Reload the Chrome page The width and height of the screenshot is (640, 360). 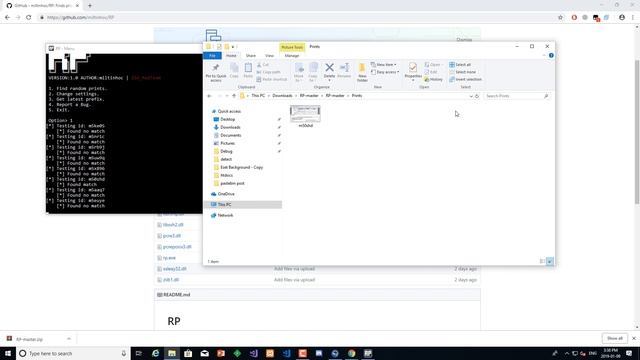(29, 17)
